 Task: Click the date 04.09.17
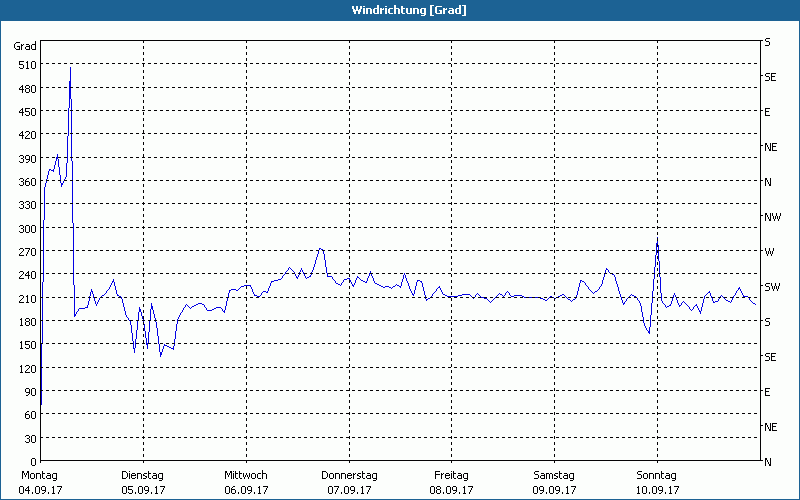pos(40,490)
